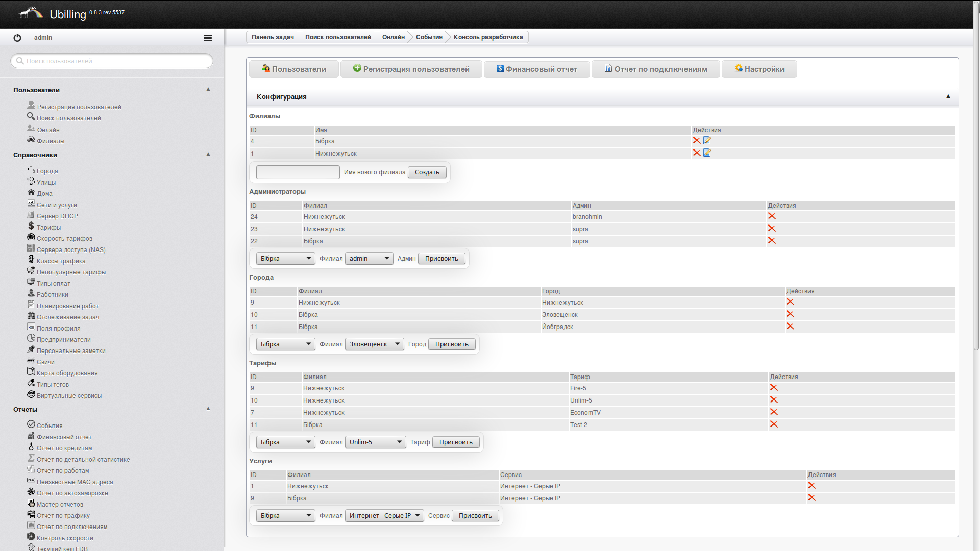Open the Зловещенск city dropdown
The height and width of the screenshot is (551, 980).
click(x=374, y=344)
